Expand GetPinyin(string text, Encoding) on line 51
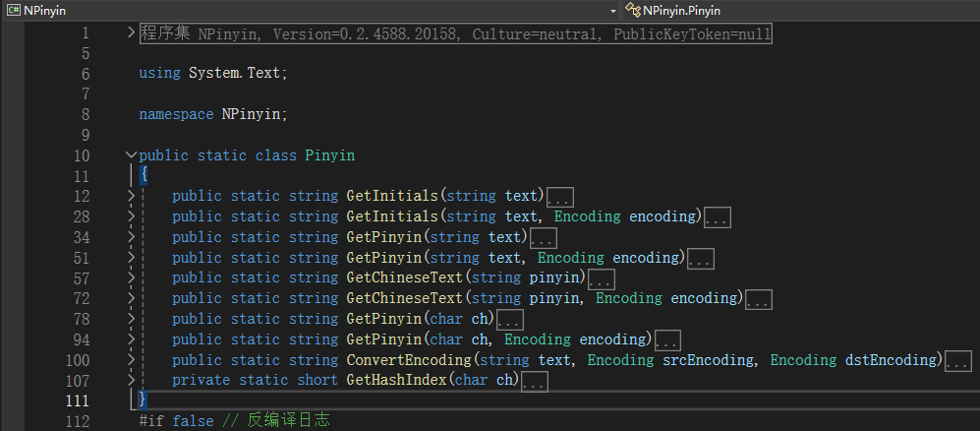The height and width of the screenshot is (431, 980). click(132, 257)
